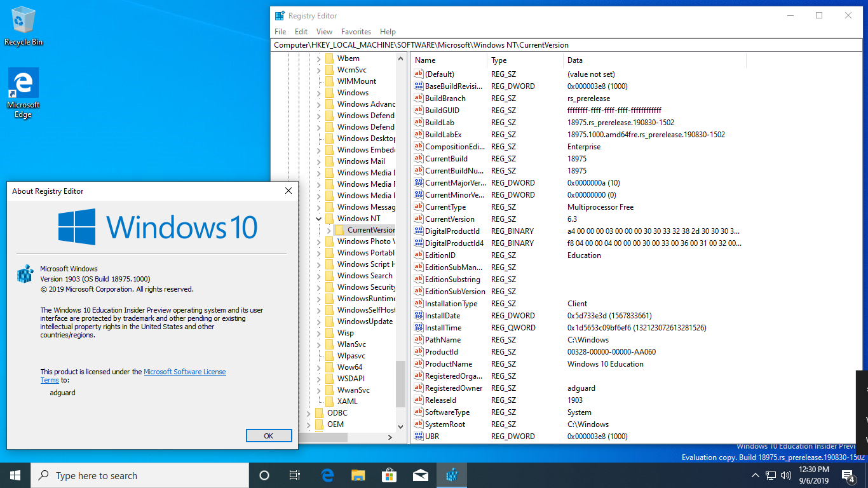
Task: Select the InstallTime QWORD value icon
Action: pos(419,327)
